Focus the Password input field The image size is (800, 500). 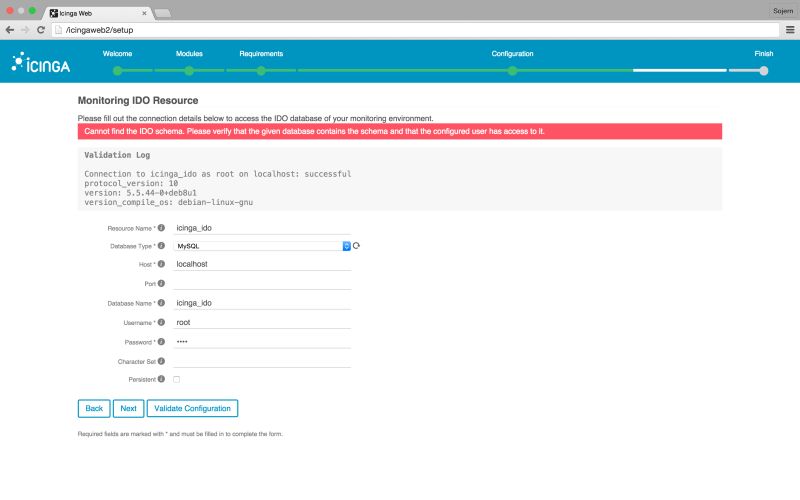coord(262,342)
